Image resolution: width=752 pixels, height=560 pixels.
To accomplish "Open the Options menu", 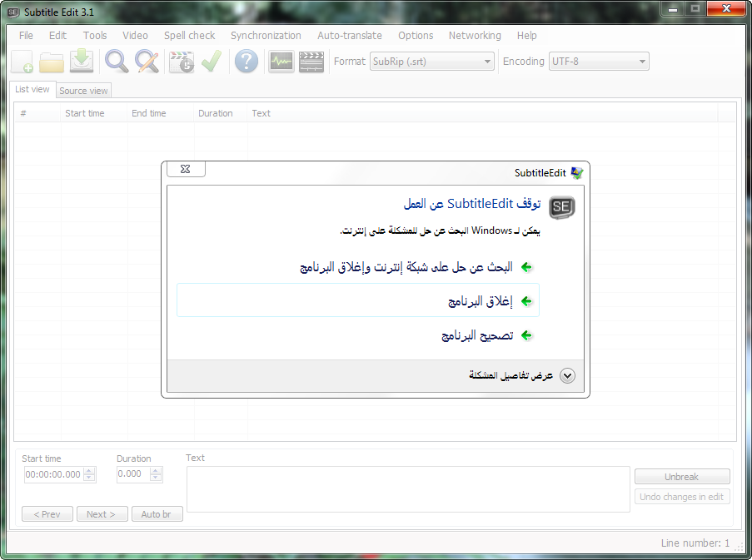I will (416, 36).
